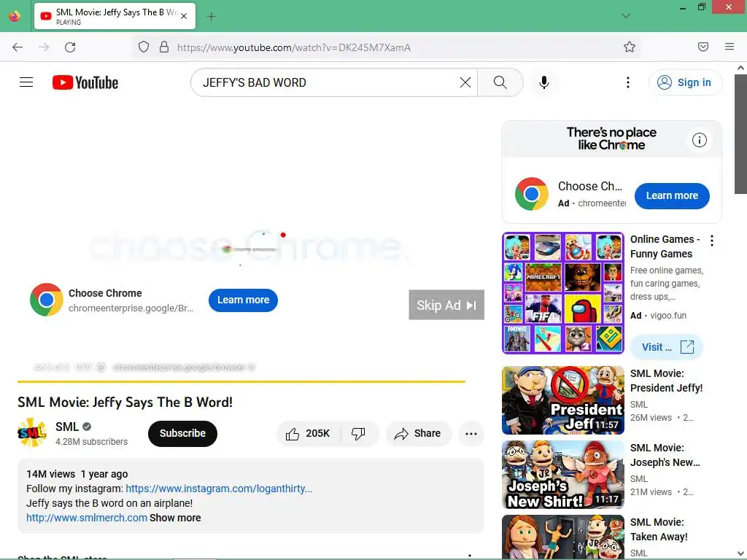This screenshot has width=747, height=560.
Task: Click the page vertical scrollbar
Action: (x=740, y=133)
